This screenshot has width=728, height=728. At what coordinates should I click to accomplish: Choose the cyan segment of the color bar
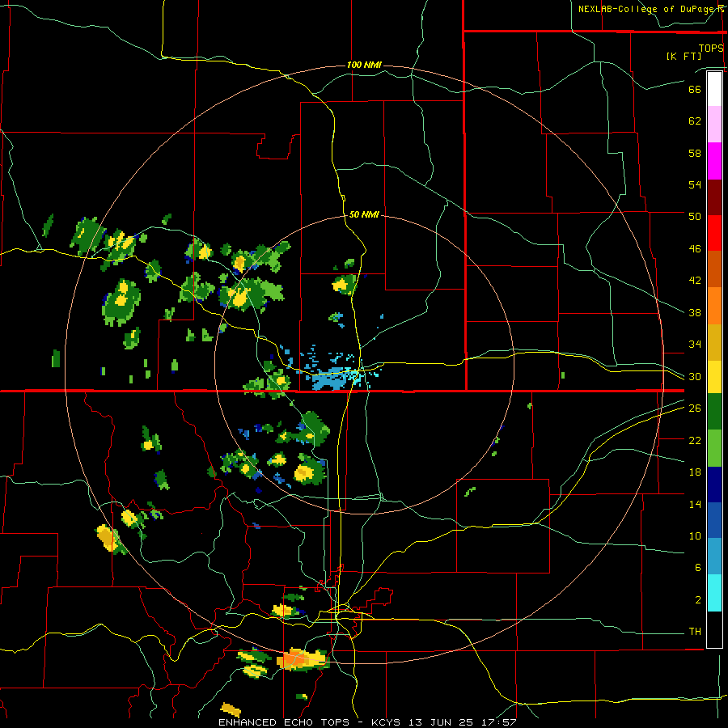714,593
